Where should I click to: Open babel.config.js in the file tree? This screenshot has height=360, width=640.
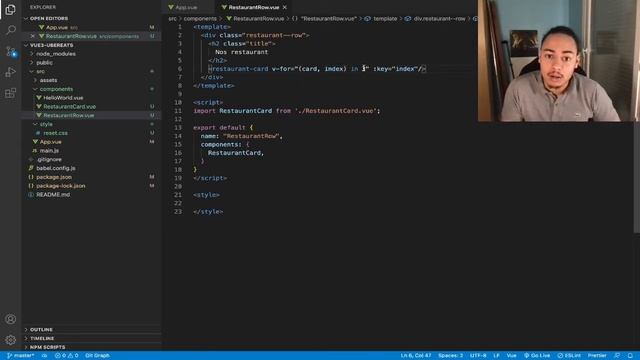click(x=56, y=168)
